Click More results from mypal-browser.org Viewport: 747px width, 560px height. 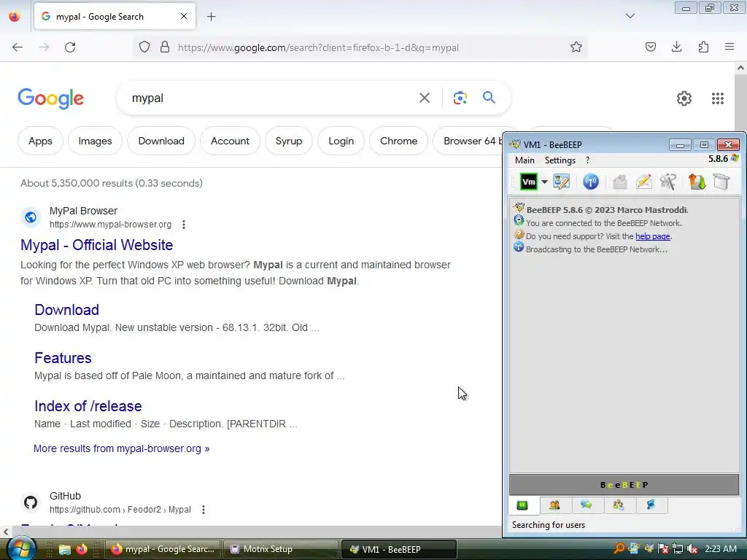point(122,448)
